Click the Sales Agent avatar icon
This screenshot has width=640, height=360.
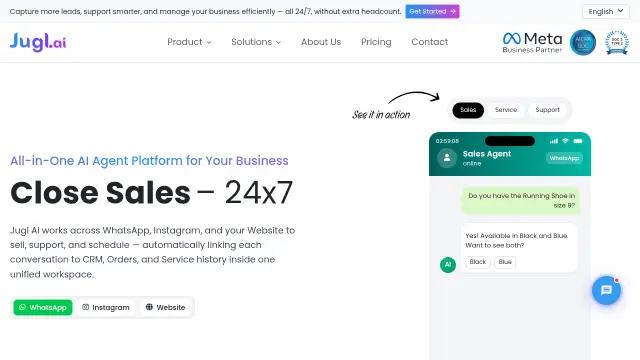(447, 158)
